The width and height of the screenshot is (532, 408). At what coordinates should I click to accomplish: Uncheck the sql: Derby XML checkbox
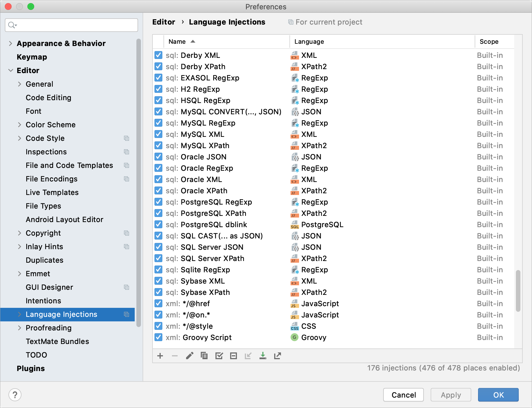(158, 55)
